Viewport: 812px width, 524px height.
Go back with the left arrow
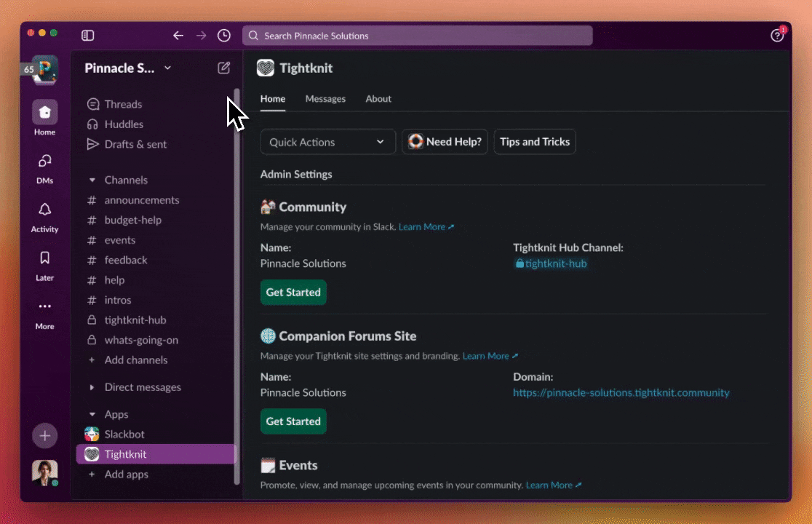coord(178,35)
